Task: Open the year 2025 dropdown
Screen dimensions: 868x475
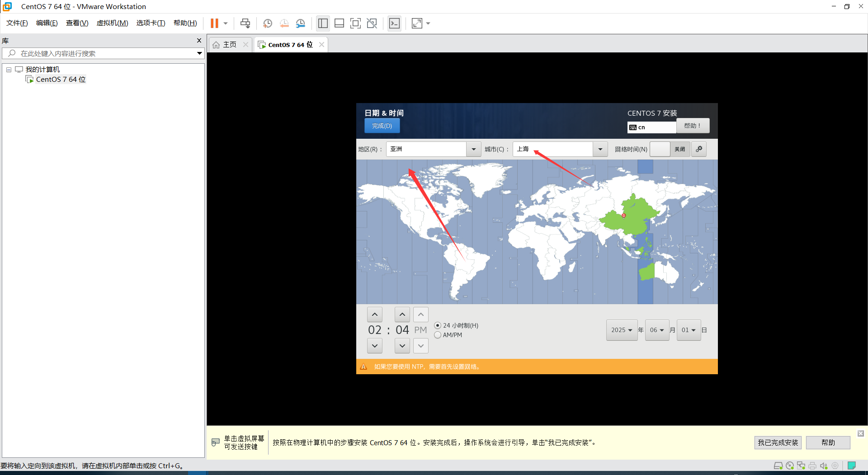Action: (622, 330)
